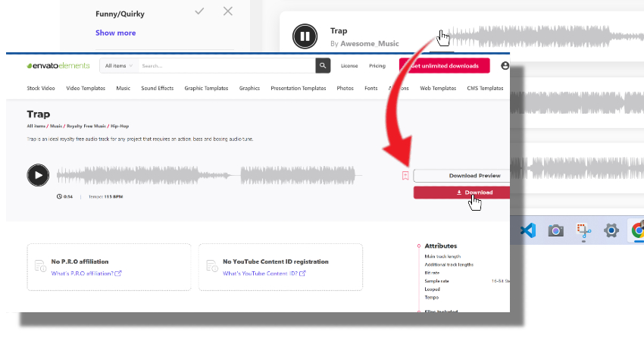
Task: Click Get unlimited downloads button
Action: click(445, 66)
